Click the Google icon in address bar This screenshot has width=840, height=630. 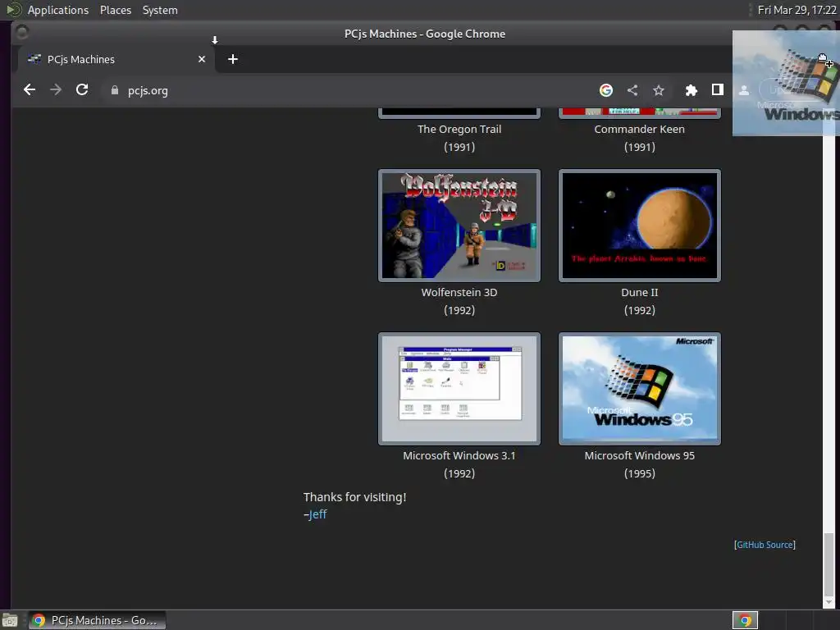(606, 90)
